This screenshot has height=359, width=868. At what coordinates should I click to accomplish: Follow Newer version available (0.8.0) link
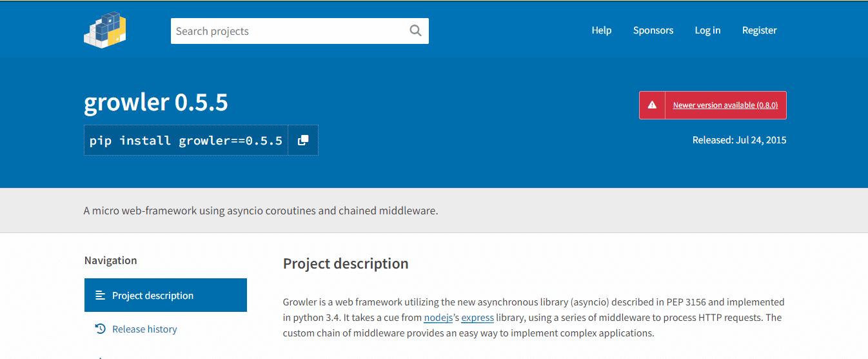click(725, 105)
